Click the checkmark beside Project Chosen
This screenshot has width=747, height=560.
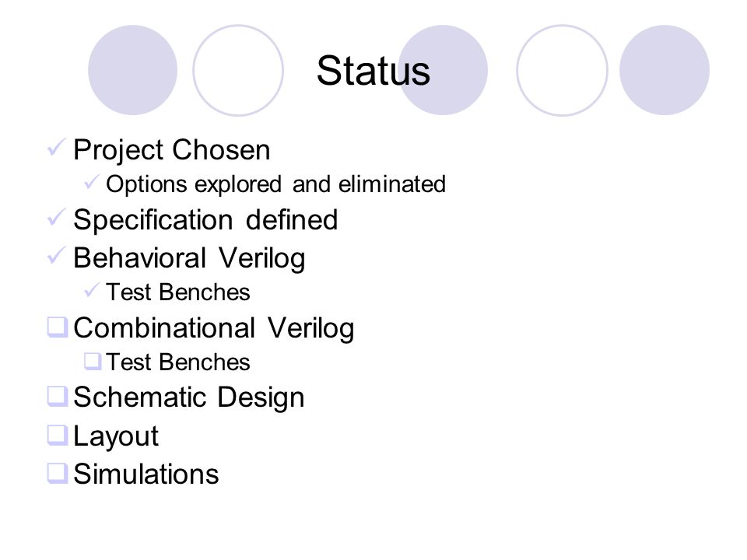[x=57, y=148]
